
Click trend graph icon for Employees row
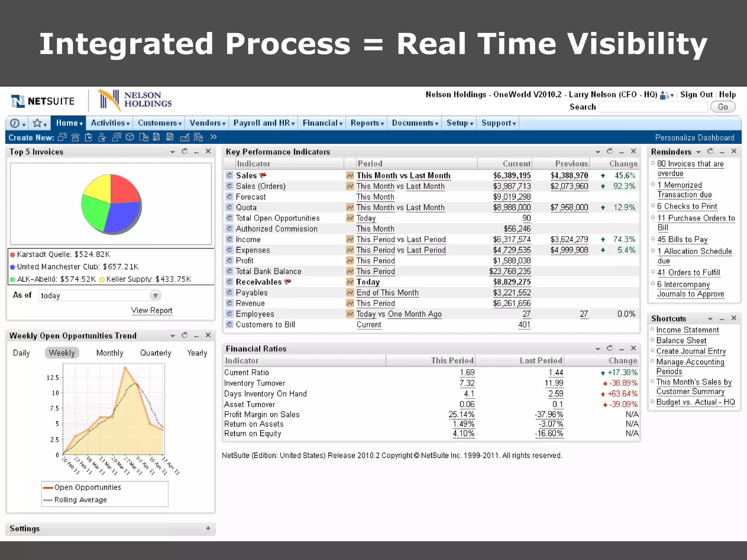pos(350,314)
